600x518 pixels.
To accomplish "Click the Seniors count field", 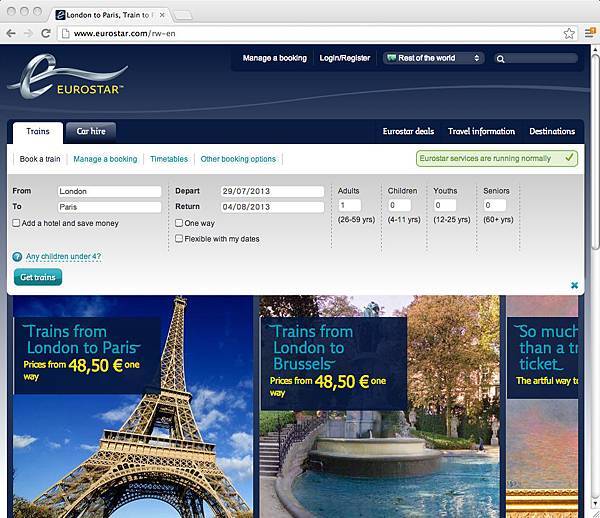I will pyautogui.click(x=495, y=205).
